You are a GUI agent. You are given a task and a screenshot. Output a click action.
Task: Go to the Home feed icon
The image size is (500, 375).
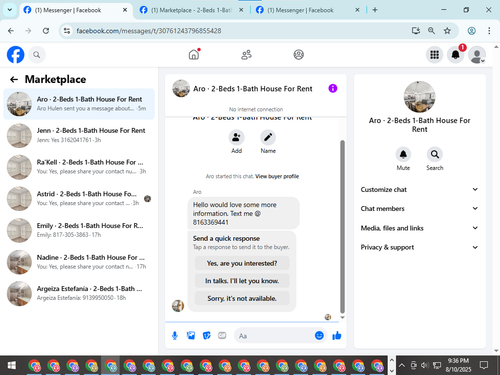click(194, 54)
